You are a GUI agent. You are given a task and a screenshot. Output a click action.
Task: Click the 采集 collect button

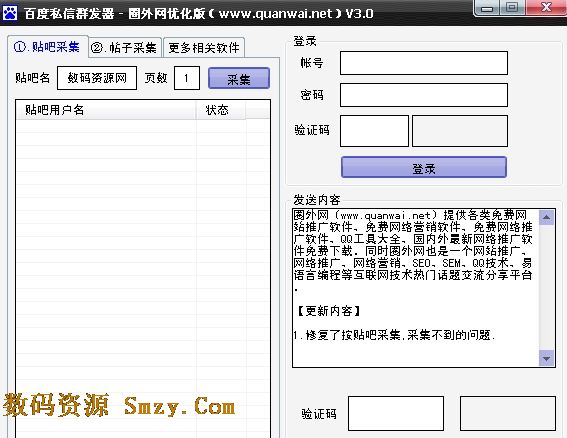tap(239, 78)
